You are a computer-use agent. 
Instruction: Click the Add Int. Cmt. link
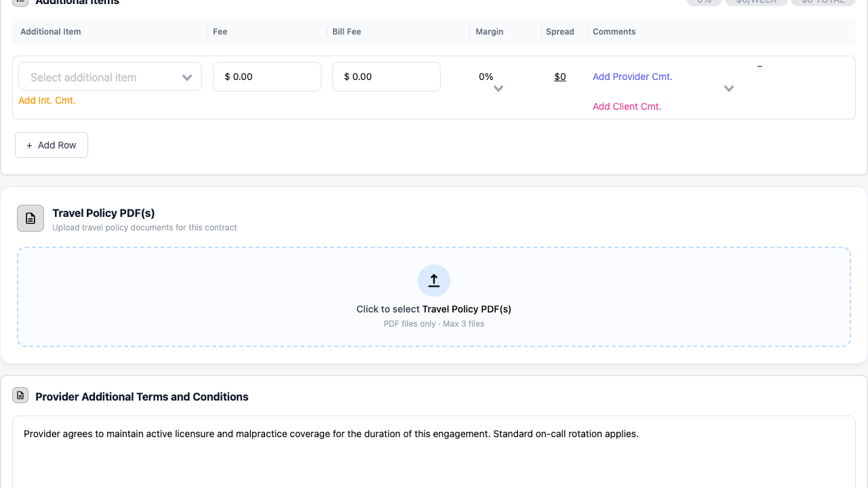coord(47,100)
